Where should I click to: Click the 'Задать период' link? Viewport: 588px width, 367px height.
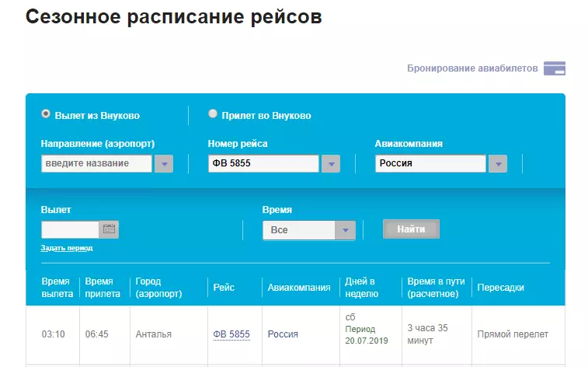[67, 248]
